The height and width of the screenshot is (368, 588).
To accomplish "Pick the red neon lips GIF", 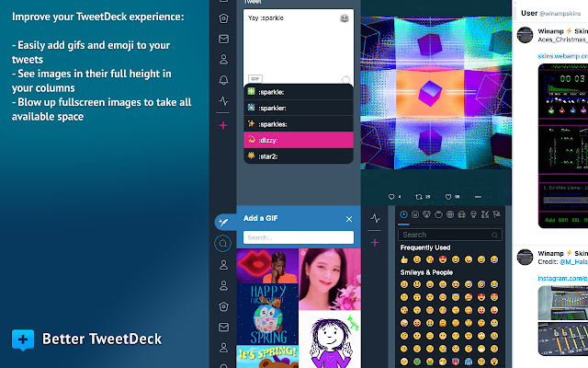I will pos(267,266).
